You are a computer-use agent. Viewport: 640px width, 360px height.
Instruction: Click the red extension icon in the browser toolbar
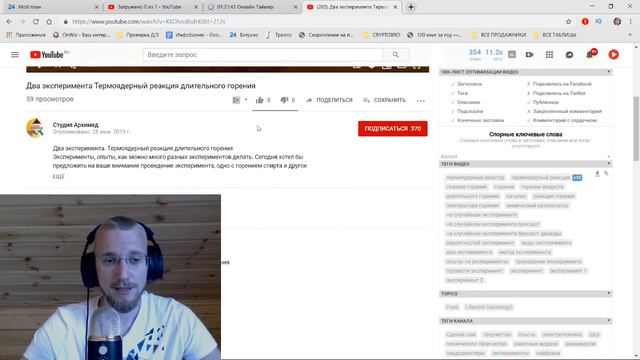tap(585, 22)
